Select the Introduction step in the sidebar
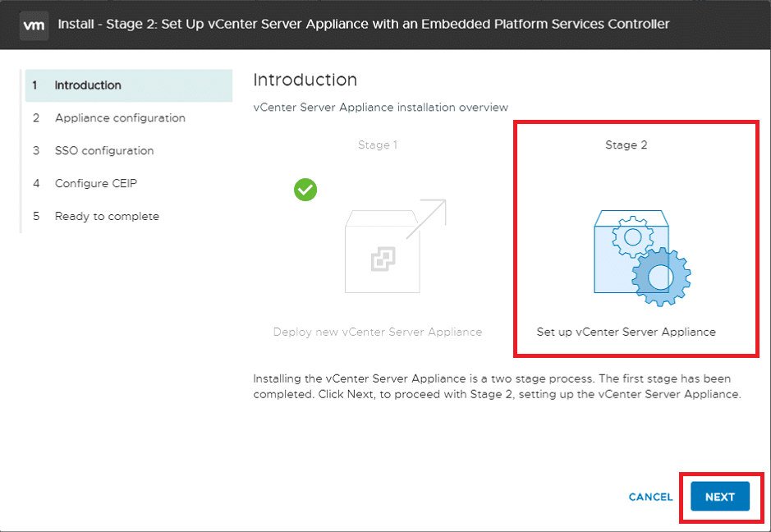Screen dimensions: 771x532 [x=129, y=85]
